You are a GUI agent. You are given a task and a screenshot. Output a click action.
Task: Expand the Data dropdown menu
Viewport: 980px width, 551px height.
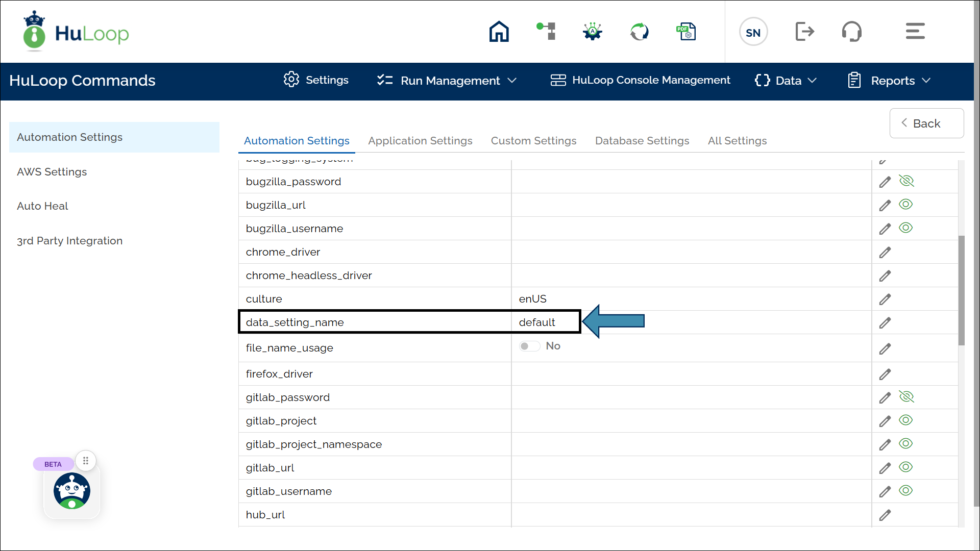pos(786,81)
